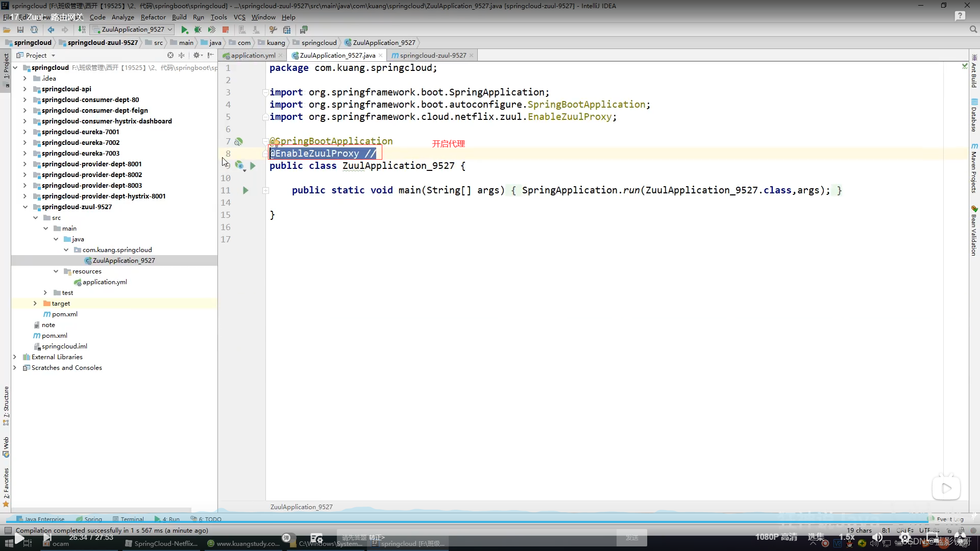
Task: Open the VCS menu
Action: [239, 17]
